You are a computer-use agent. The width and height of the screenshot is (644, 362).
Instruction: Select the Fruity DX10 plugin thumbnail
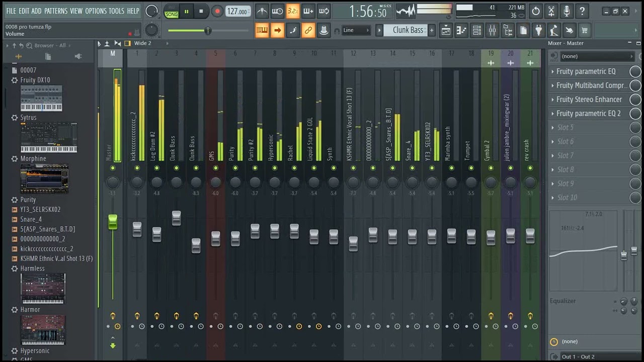click(41, 98)
